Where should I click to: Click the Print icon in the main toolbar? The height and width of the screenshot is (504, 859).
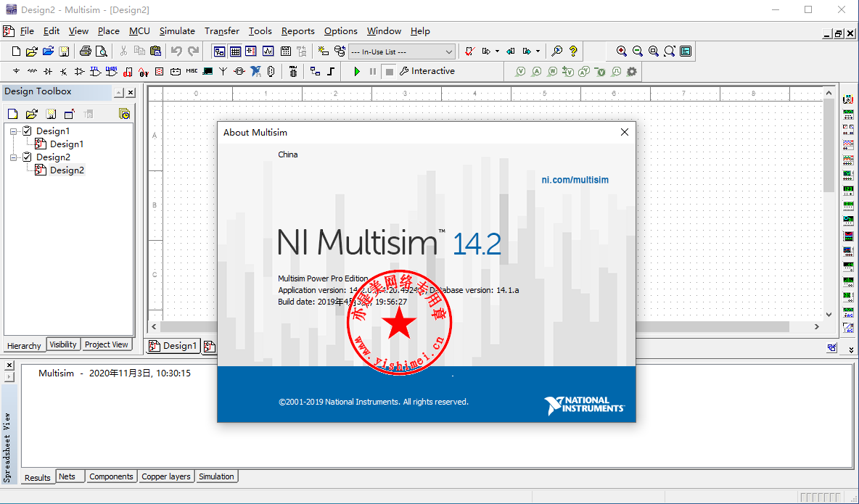point(86,51)
